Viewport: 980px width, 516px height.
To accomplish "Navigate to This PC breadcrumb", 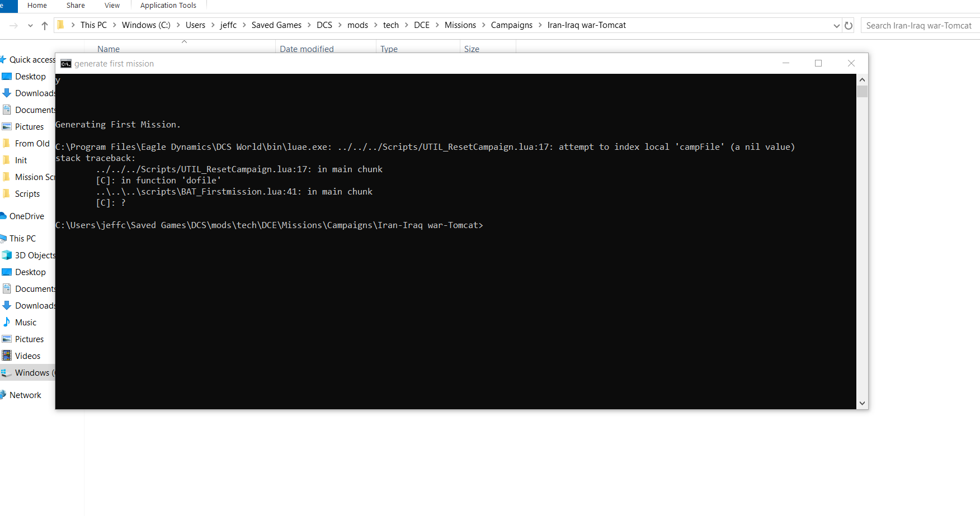I will [93, 25].
